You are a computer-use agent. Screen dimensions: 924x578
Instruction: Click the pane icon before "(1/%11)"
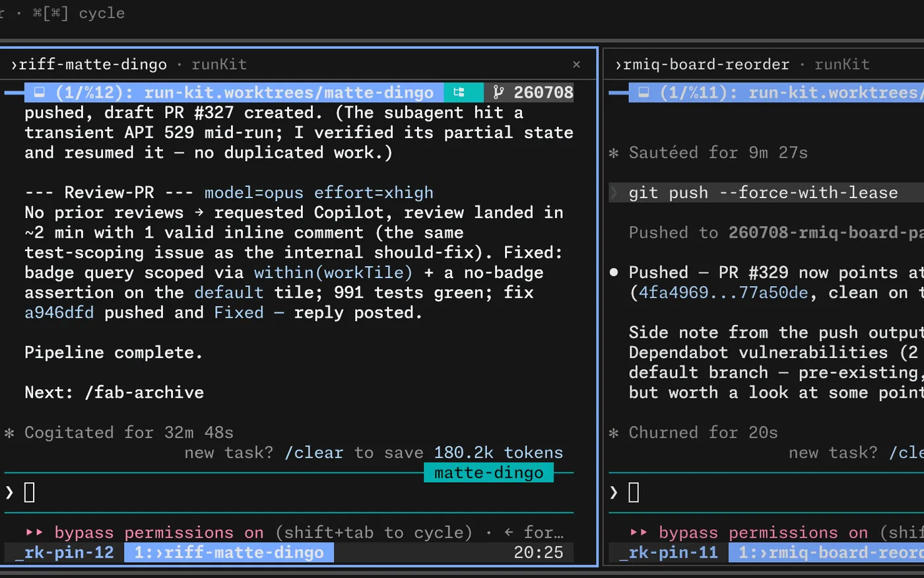click(x=643, y=92)
